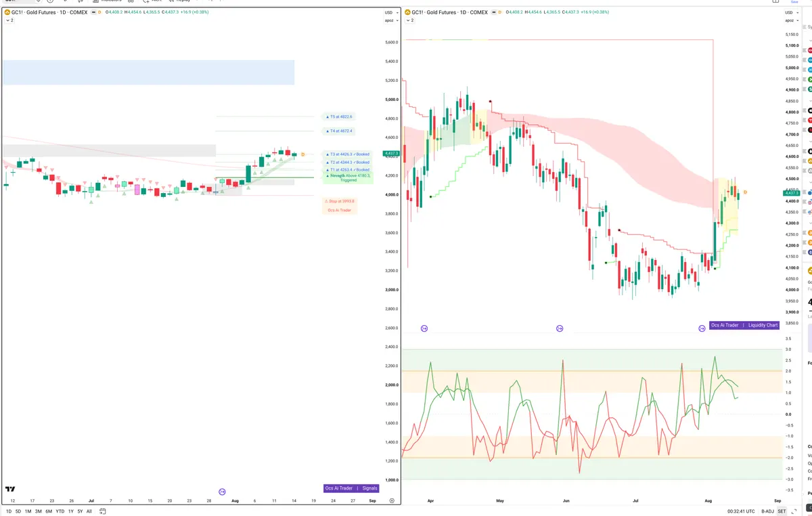The width and height of the screenshot is (812, 516).
Task: Click the middle event marker on right chart
Action: [560, 328]
